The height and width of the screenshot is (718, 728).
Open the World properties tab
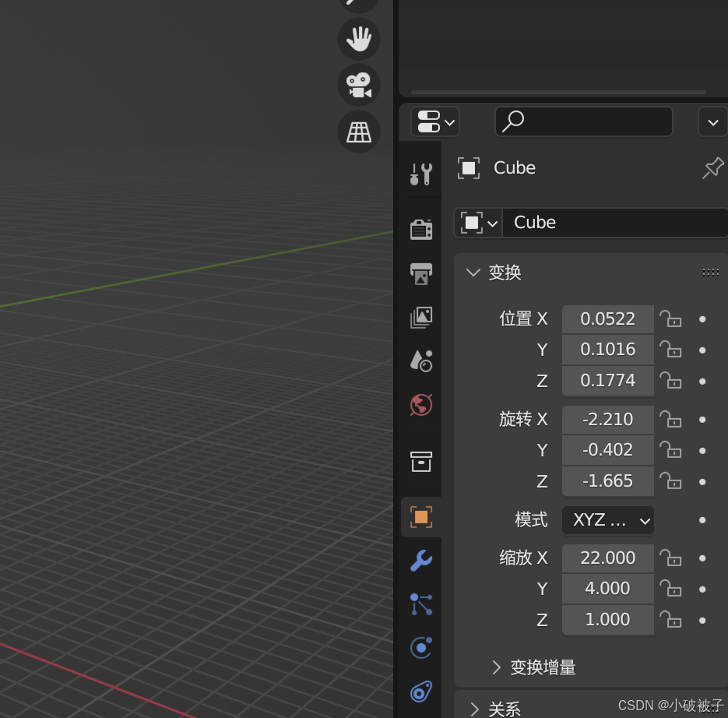pyautogui.click(x=421, y=405)
